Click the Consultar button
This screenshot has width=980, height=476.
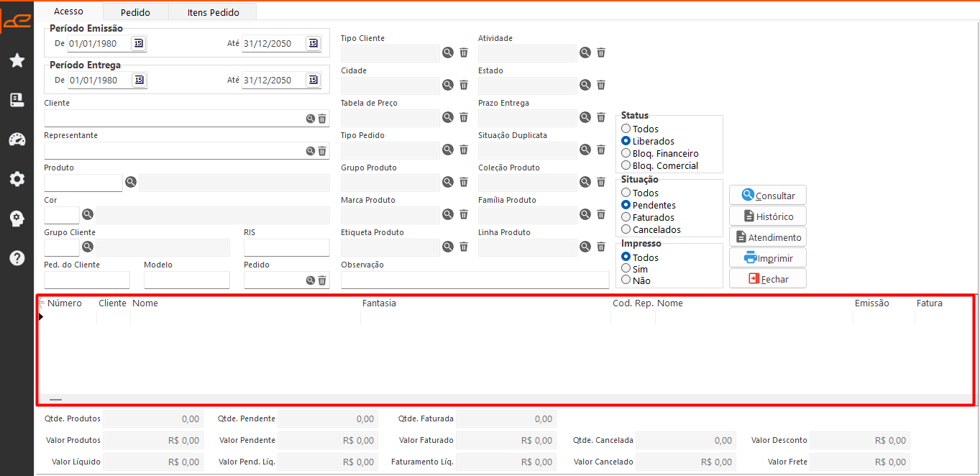coord(768,196)
